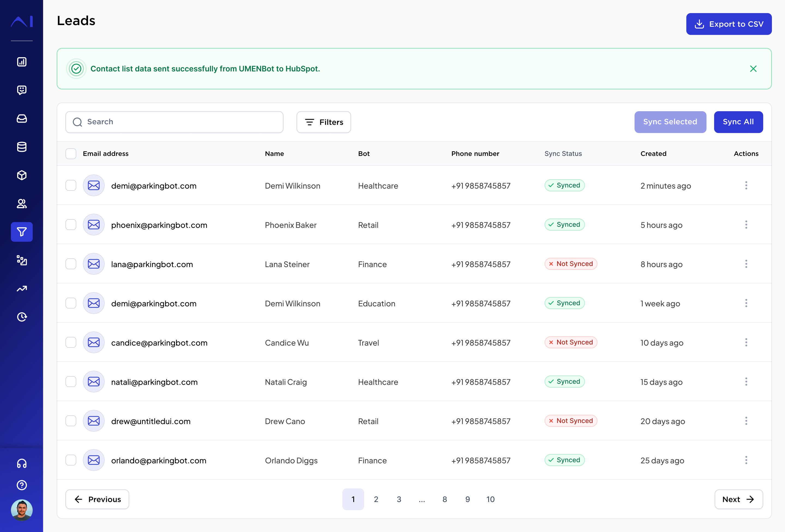The width and height of the screenshot is (785, 532).
Task: Open the Filters dropdown
Action: coord(324,122)
